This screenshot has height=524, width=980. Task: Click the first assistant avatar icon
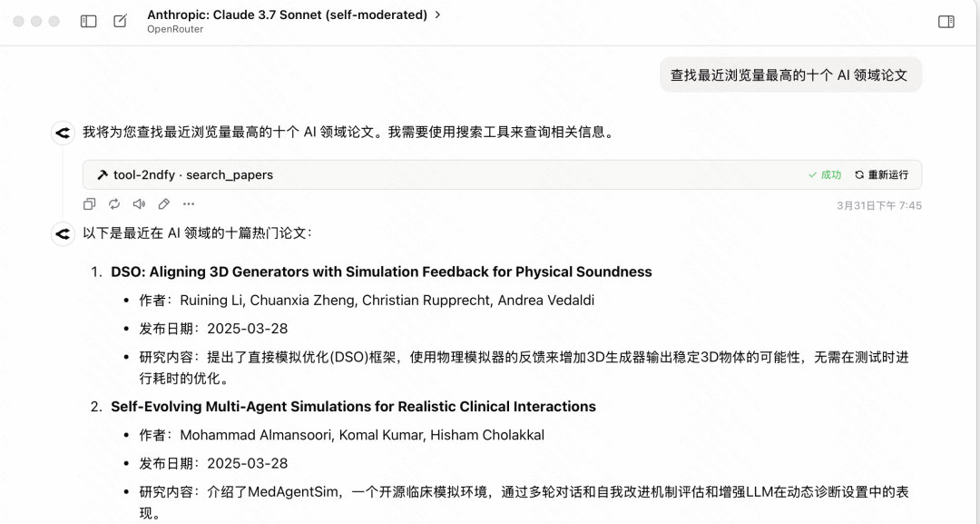63,133
